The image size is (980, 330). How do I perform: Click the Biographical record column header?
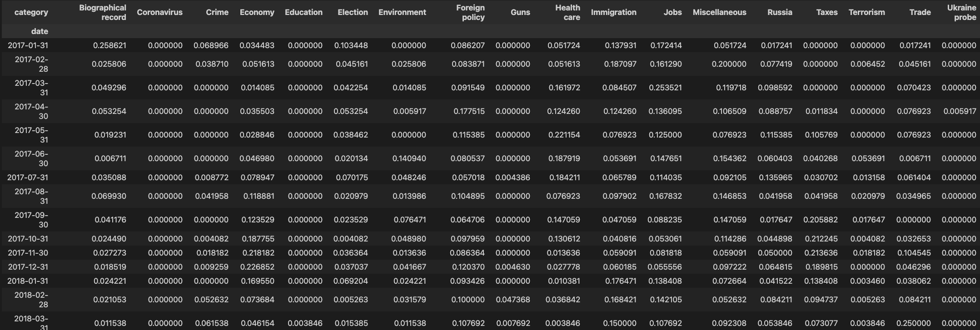tap(102, 12)
